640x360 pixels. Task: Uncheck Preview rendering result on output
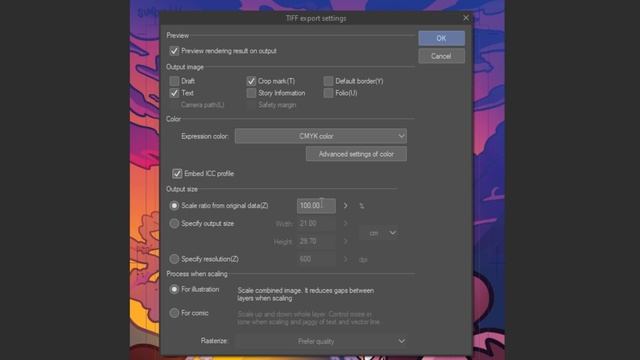(174, 51)
